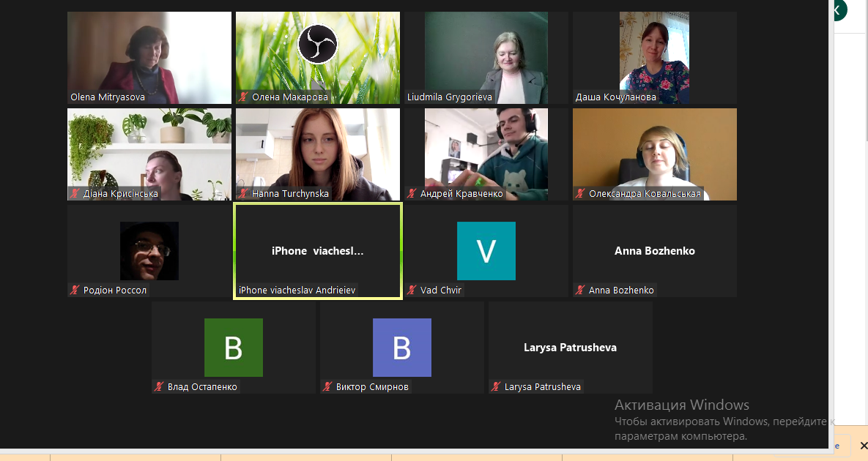Select Родіон Россол's profile picture
This screenshot has width=868, height=461.
(149, 251)
